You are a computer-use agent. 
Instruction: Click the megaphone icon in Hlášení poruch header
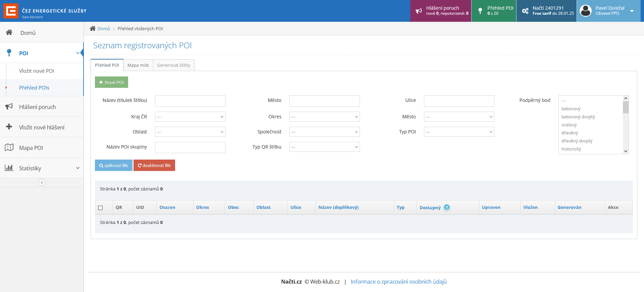(419, 11)
